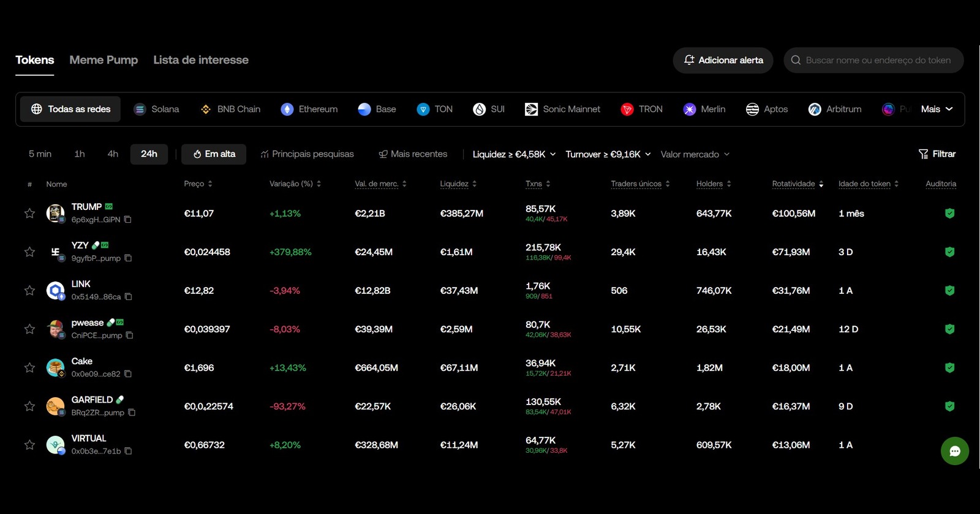
Task: Click the GARFIELD token avatar
Action: click(x=55, y=406)
